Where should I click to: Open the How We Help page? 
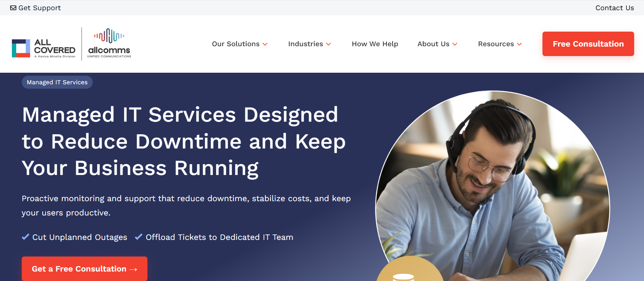(x=375, y=44)
